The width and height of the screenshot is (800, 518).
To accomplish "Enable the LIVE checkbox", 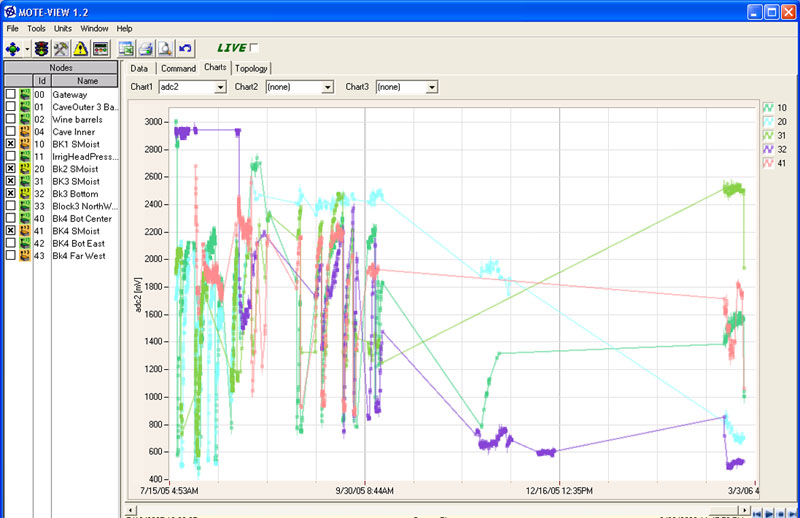I will (x=253, y=47).
